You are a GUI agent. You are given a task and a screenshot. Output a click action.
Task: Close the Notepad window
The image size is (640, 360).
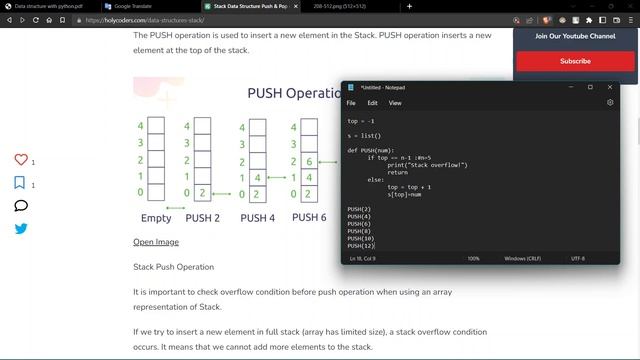tap(610, 87)
